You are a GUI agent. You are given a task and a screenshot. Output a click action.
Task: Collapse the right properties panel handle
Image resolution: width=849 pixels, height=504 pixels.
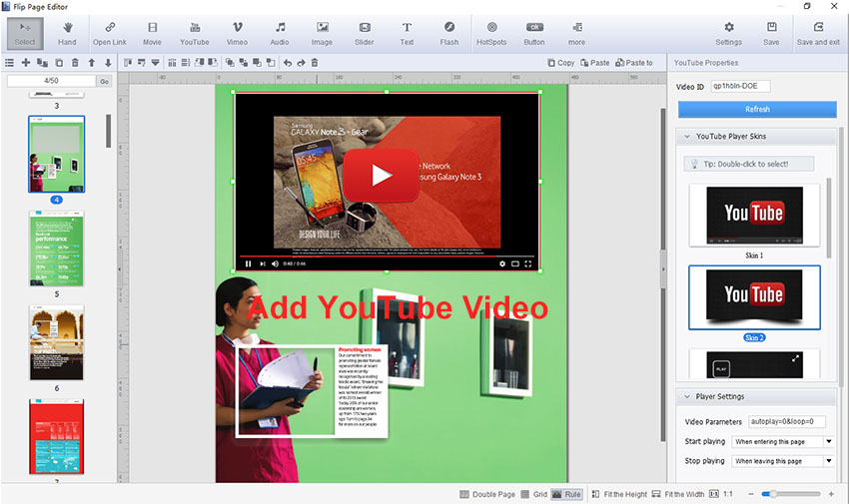(663, 268)
